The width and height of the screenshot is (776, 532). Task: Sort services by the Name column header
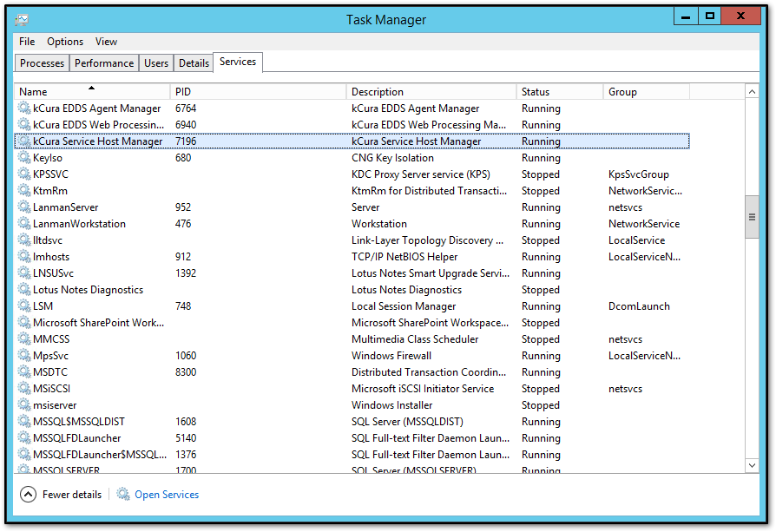click(92, 91)
